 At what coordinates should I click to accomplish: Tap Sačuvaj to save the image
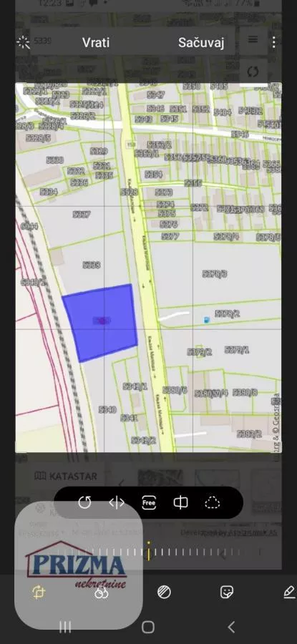[201, 43]
